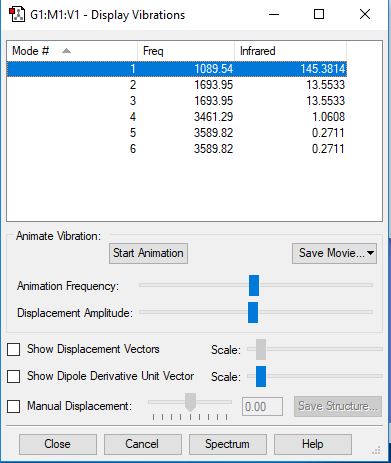Sort by the Mode # column header
This screenshot has height=463, width=391.
(72, 51)
